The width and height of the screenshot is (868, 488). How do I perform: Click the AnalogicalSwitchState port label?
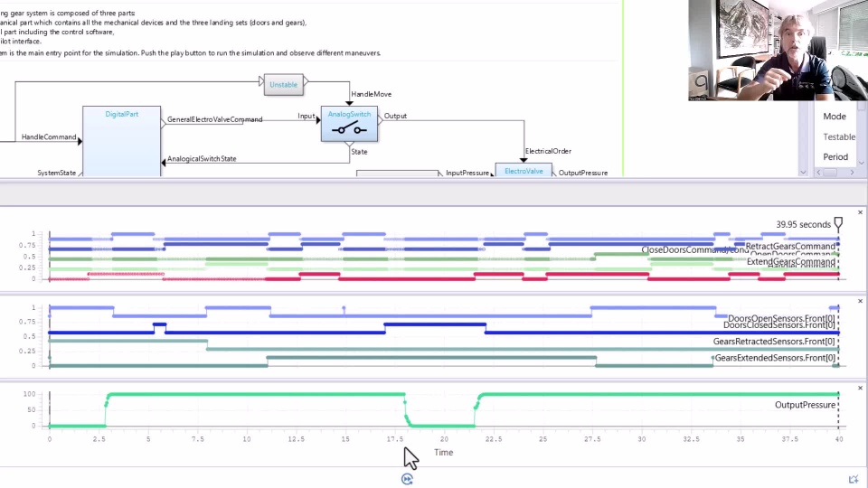point(202,159)
